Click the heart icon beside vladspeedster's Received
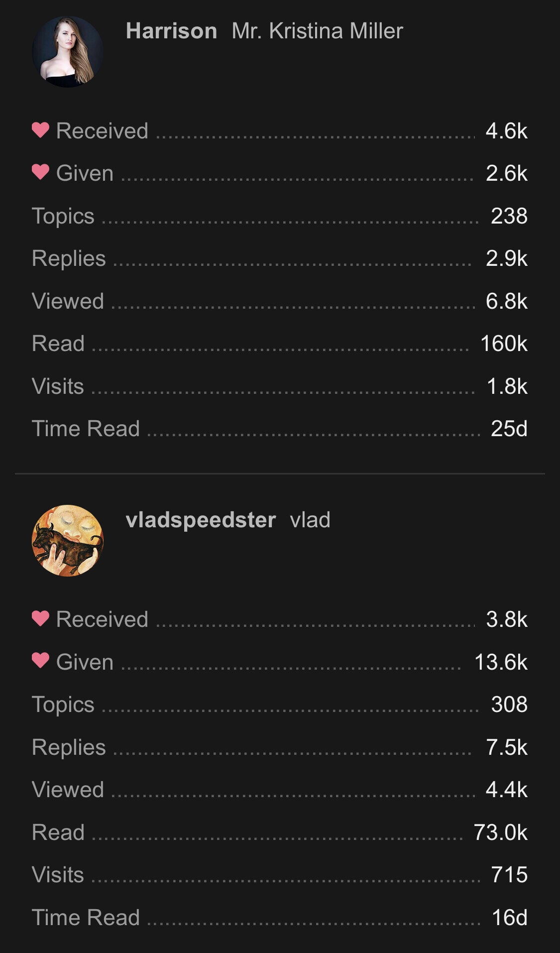 [40, 618]
